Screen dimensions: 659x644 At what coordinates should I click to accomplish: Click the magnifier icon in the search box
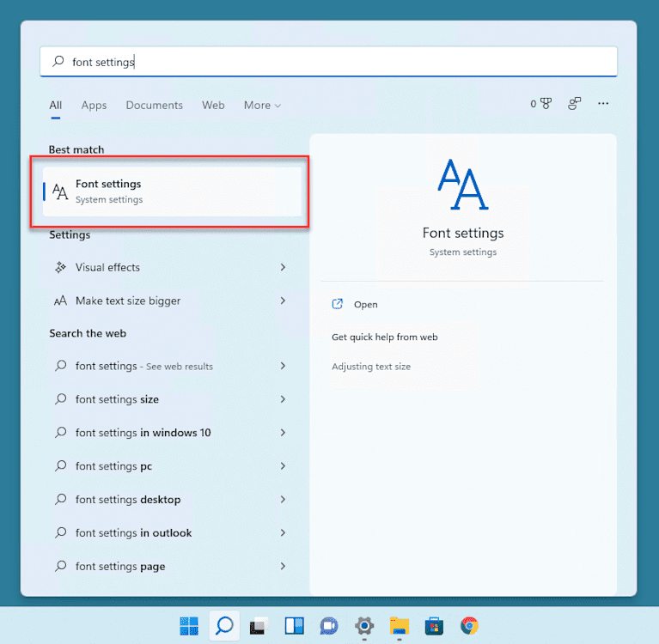point(58,61)
